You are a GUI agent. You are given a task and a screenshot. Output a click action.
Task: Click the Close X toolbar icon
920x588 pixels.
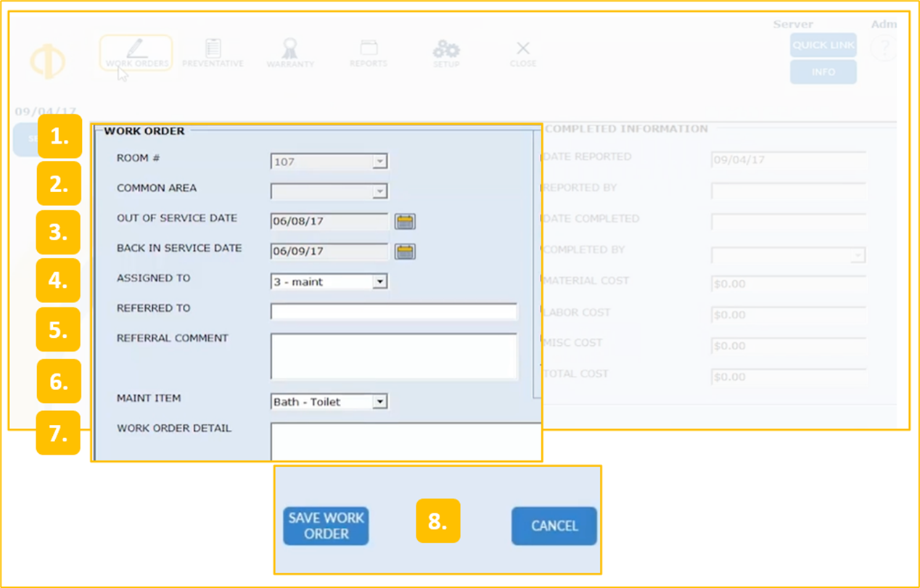coord(522,52)
